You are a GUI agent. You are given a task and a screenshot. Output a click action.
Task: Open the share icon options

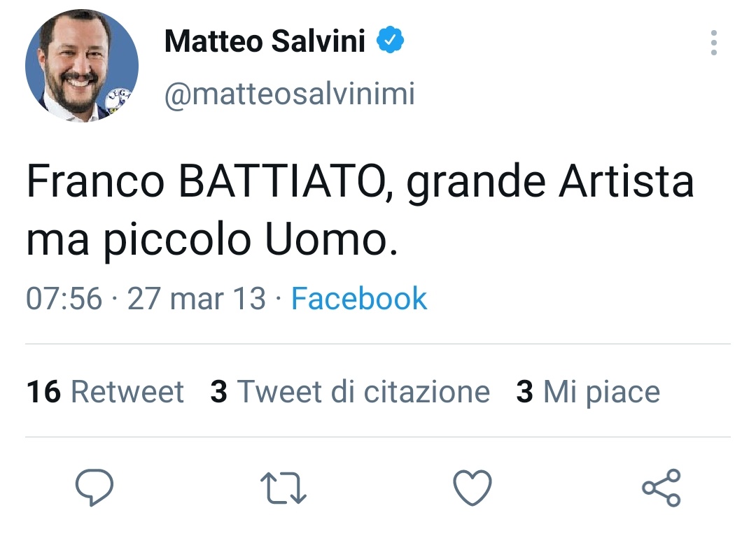(x=661, y=487)
